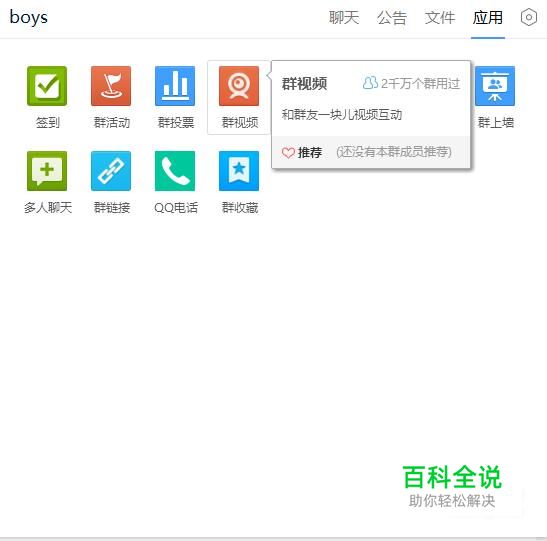Start a QQ电话 call
This screenshot has height=541, width=547.
(175, 171)
